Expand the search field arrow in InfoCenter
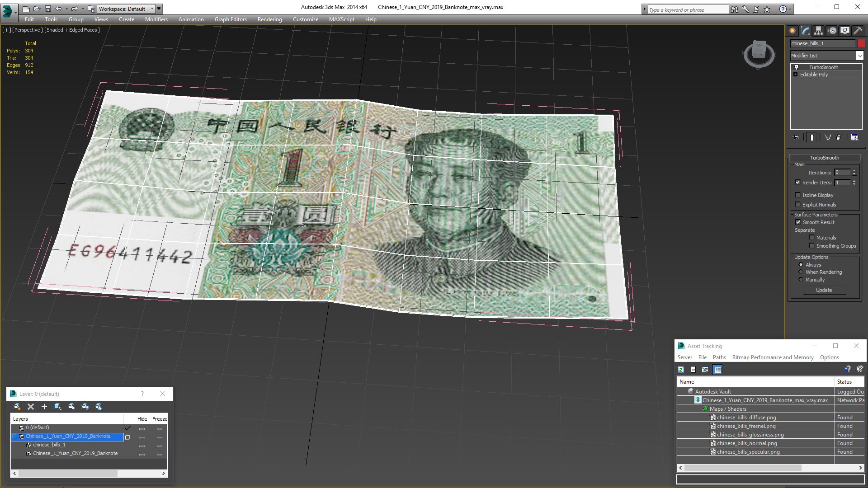Image resolution: width=868 pixels, height=488 pixels. tap(645, 9)
